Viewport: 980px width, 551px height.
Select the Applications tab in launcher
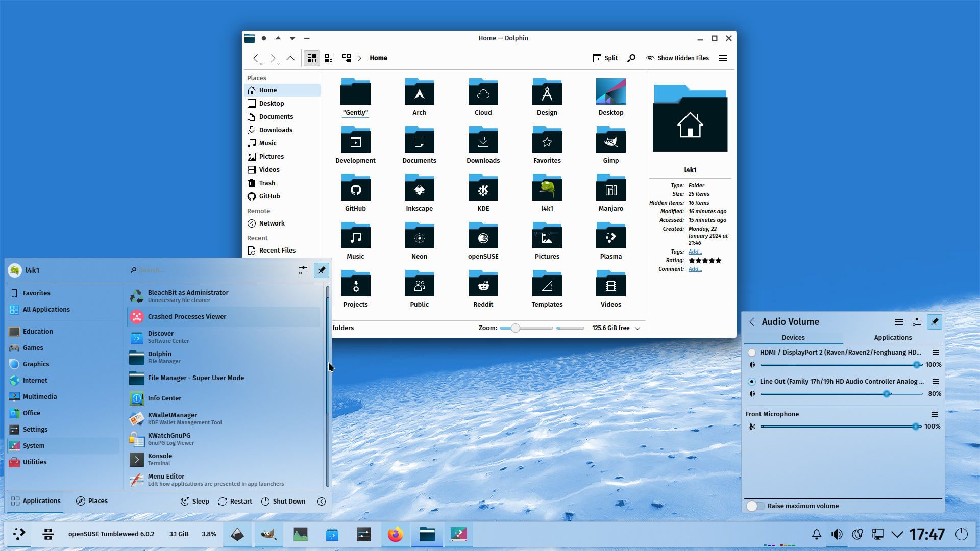tap(36, 501)
